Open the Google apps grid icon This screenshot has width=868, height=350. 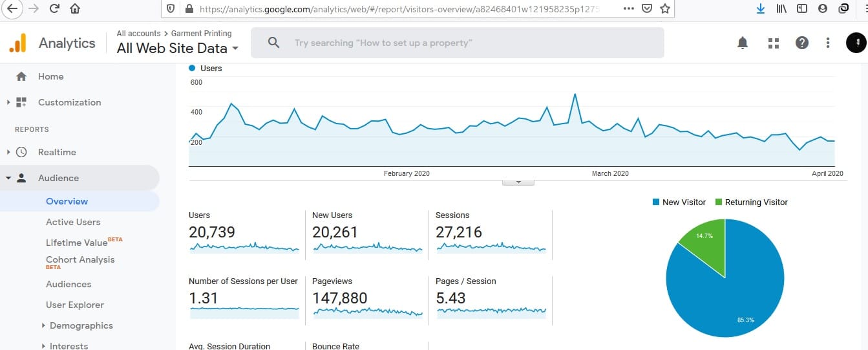pos(773,43)
